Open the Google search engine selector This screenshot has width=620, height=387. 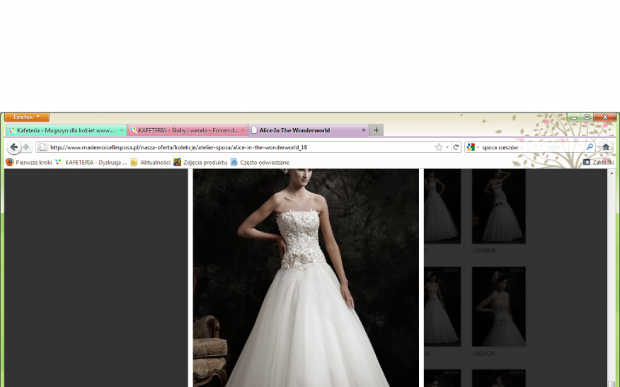click(x=473, y=147)
